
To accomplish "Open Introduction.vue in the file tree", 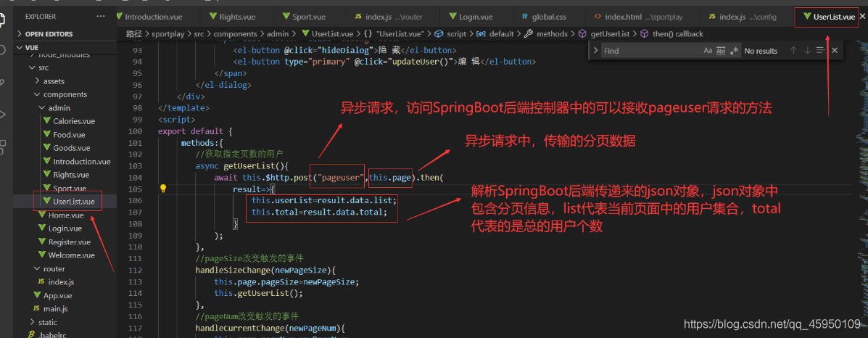I will tap(76, 162).
